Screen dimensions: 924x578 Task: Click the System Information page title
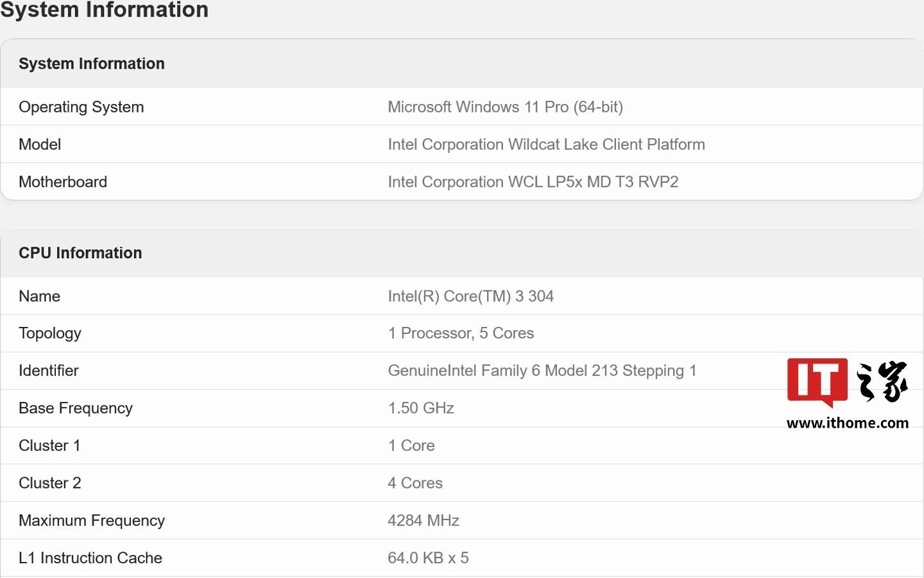pyautogui.click(x=105, y=10)
